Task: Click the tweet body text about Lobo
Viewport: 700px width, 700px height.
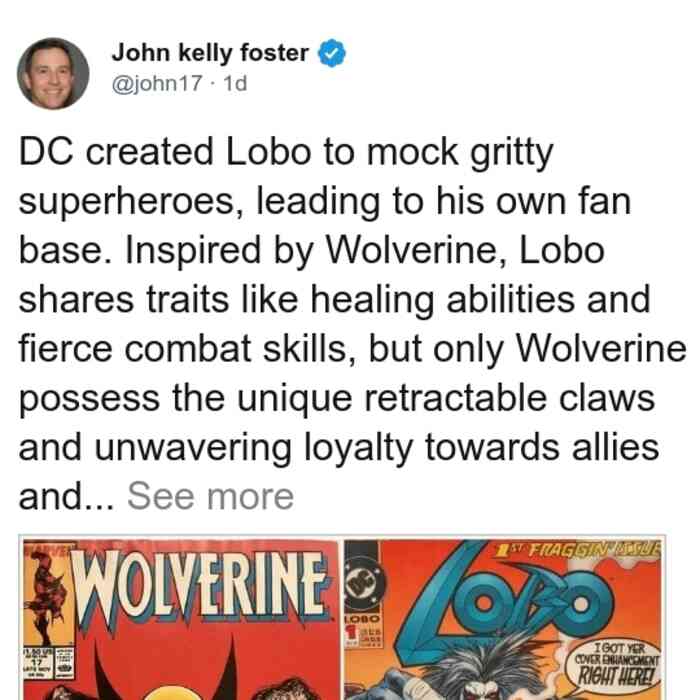Action: pos(352,324)
